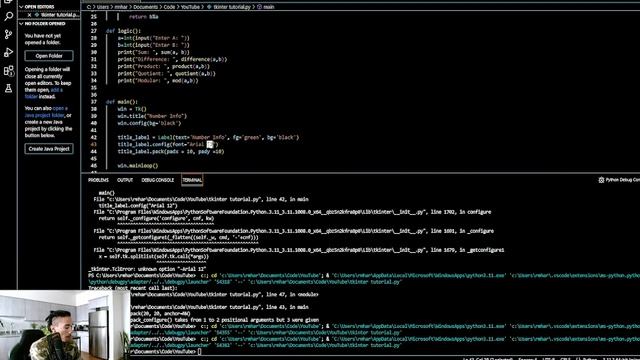The image size is (640, 360).
Task: Select the Terminal panel tab
Action: (x=192, y=180)
